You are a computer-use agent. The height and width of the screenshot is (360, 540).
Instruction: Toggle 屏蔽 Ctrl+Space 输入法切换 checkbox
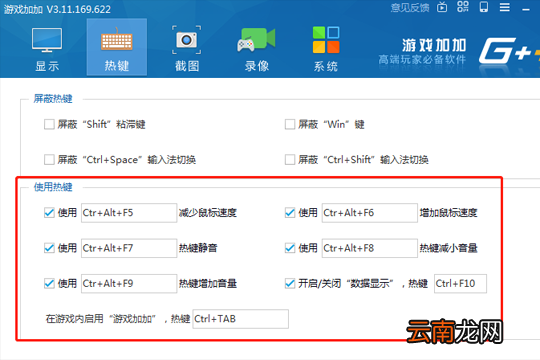[x=49, y=160]
